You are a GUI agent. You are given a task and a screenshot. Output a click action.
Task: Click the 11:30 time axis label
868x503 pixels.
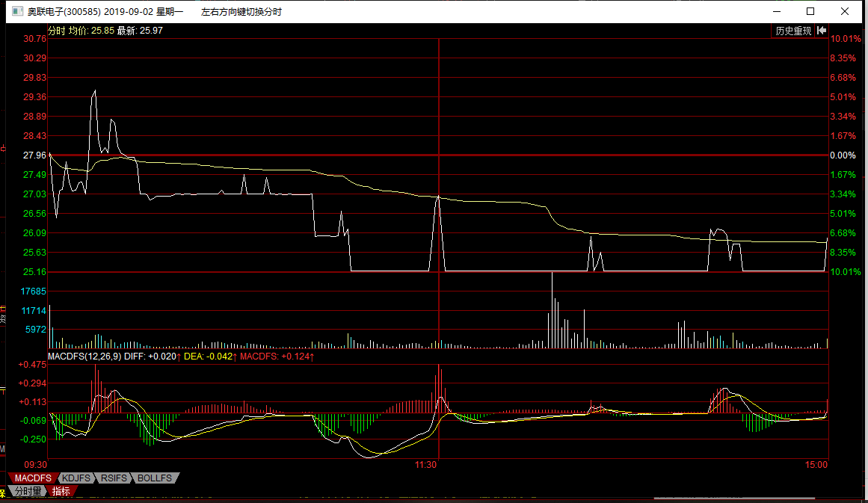pos(425,465)
